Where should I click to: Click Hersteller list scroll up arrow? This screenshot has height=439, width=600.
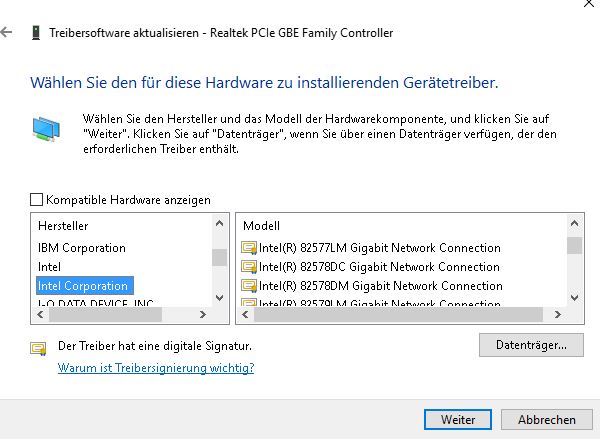(x=219, y=223)
